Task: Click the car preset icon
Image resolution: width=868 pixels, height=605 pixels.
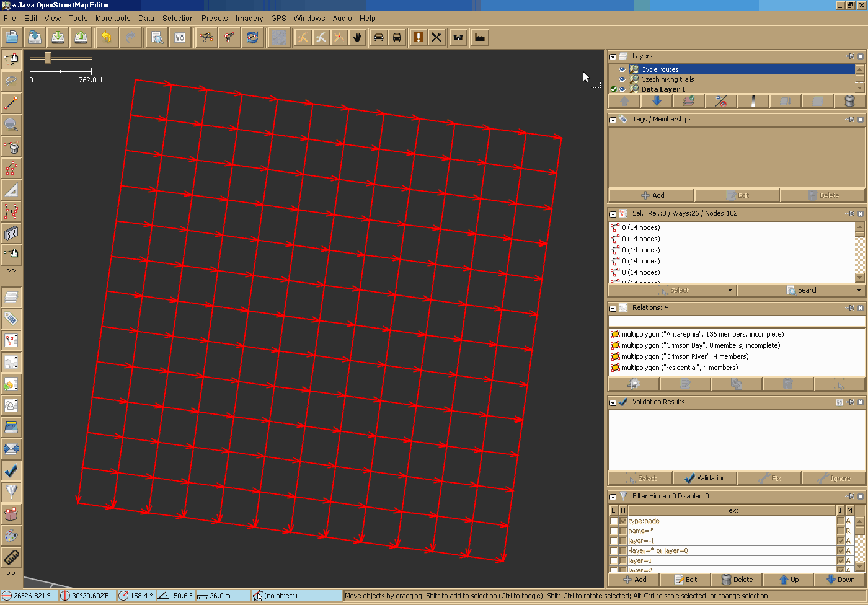Action: tap(378, 37)
